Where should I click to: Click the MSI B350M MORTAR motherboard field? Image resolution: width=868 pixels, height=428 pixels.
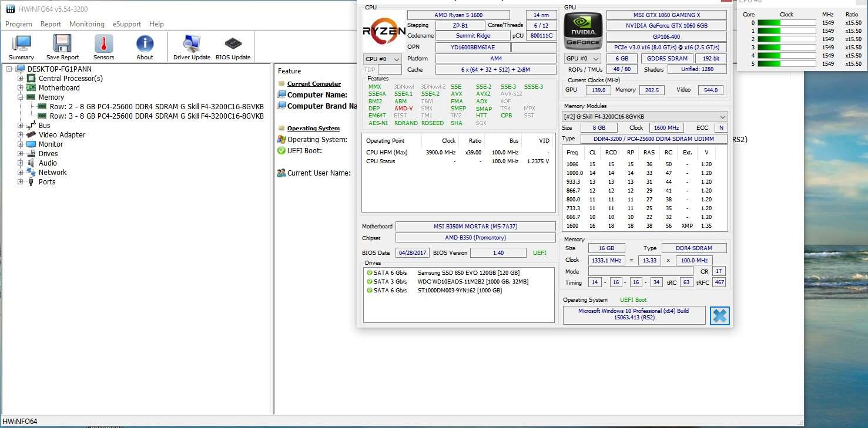[475, 226]
